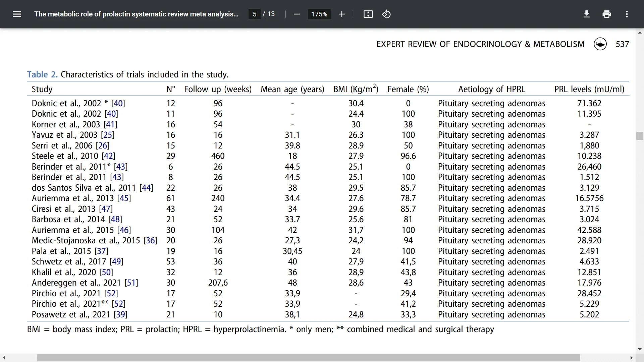Click the PRL value 71.362
This screenshot has height=362, width=644.
tap(589, 103)
